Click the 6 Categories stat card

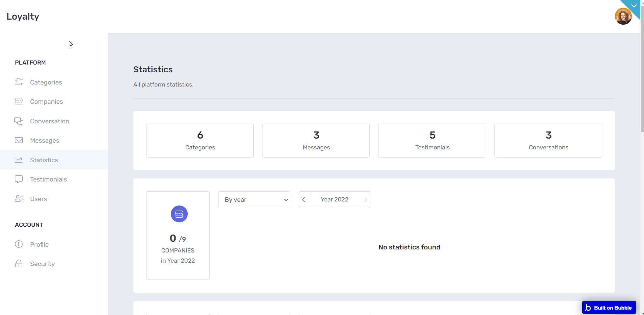[200, 141]
